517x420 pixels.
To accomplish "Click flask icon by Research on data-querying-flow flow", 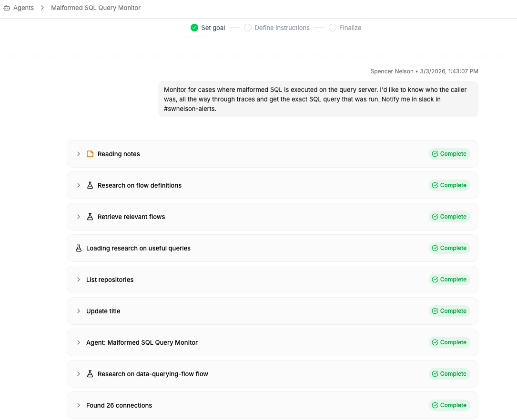I will (90, 374).
